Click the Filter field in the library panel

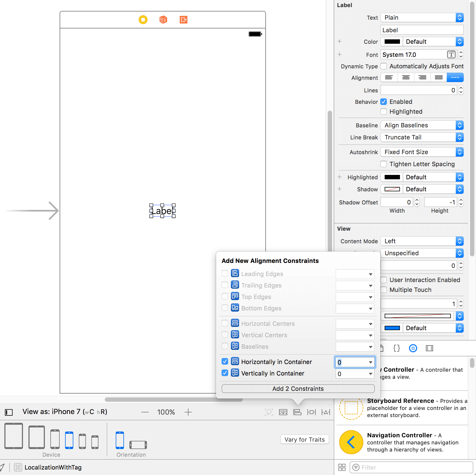(x=410, y=467)
